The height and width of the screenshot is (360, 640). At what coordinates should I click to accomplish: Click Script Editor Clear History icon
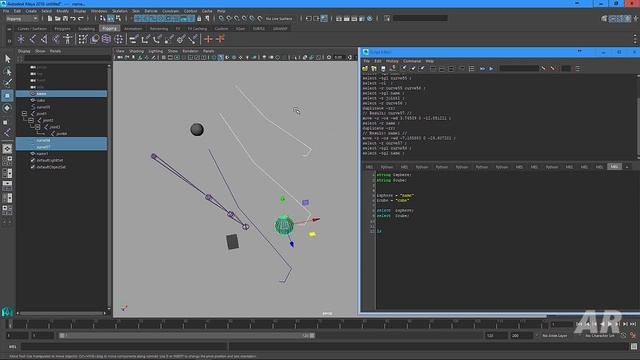[x=404, y=69]
